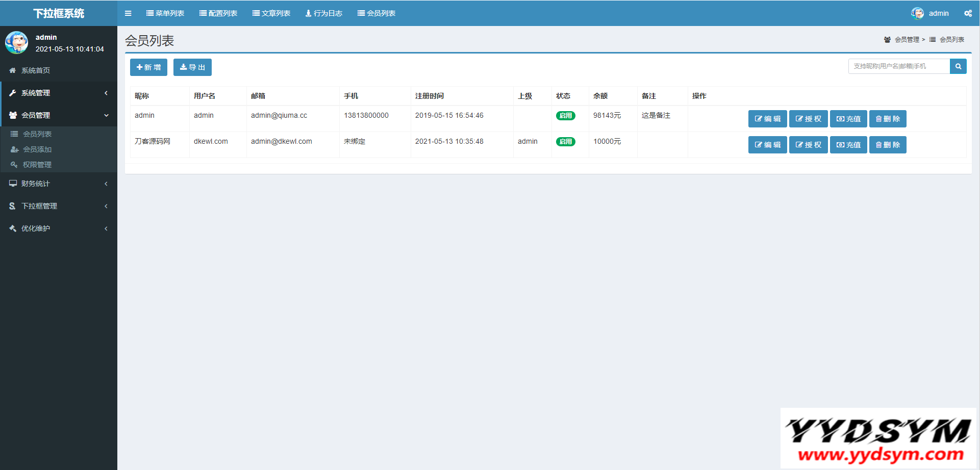The width and height of the screenshot is (980, 470).
Task: Toggle the hamburger sidebar menu icon
Action: pyautogui.click(x=128, y=13)
